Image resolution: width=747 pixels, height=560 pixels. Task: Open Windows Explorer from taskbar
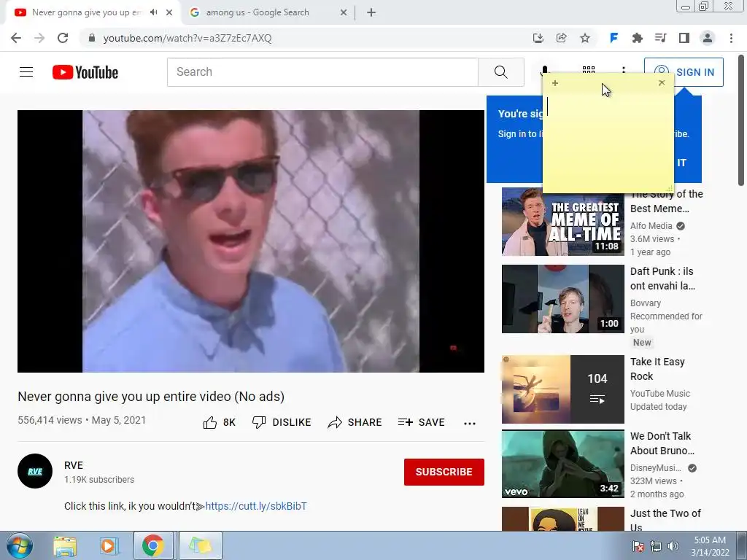coord(65,546)
